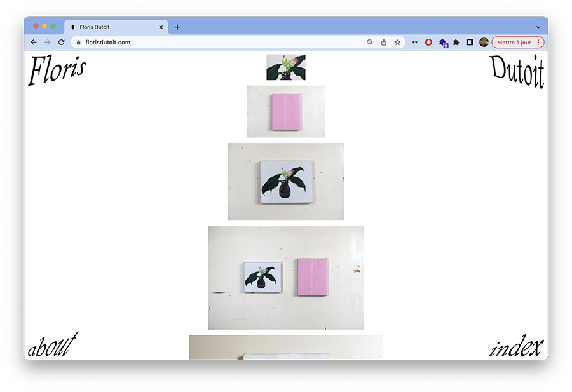Click the share page icon
Image resolution: width=572 pixels, height=392 pixels.
click(x=384, y=43)
